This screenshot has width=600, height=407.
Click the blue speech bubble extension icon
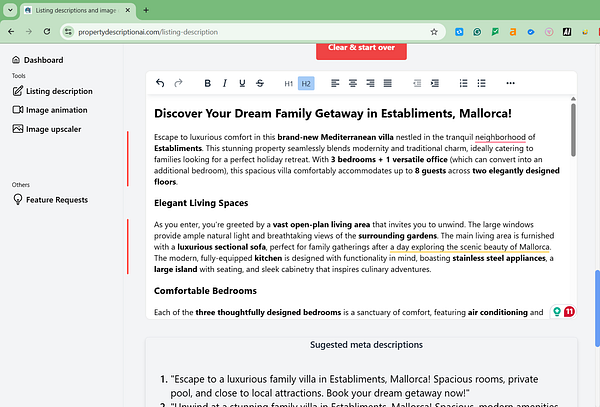click(x=531, y=32)
